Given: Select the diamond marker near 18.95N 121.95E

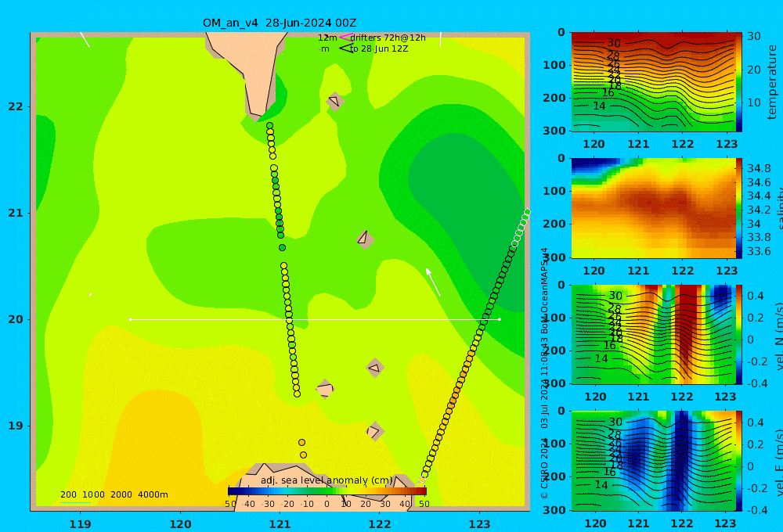Looking at the screenshot, I should 374,431.
